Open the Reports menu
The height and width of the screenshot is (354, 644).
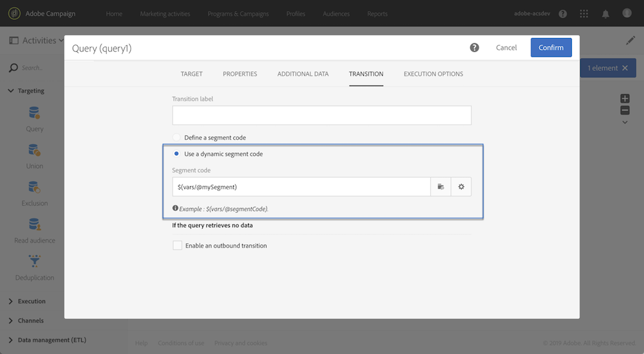pos(377,14)
